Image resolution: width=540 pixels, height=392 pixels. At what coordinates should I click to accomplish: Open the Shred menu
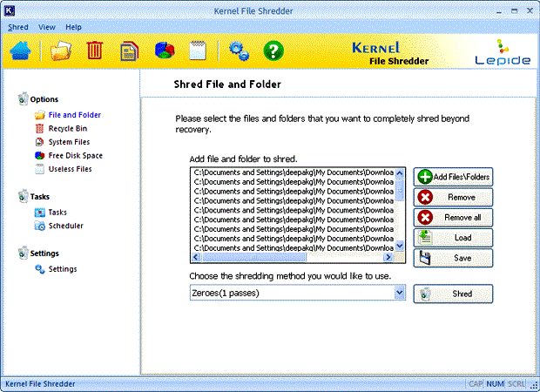[x=18, y=27]
